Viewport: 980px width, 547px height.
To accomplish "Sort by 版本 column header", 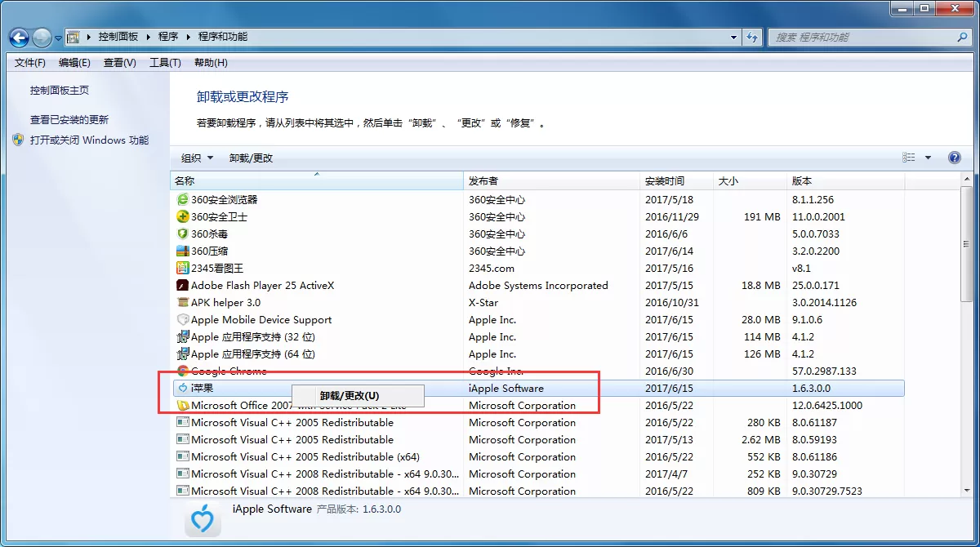I will 845,180.
